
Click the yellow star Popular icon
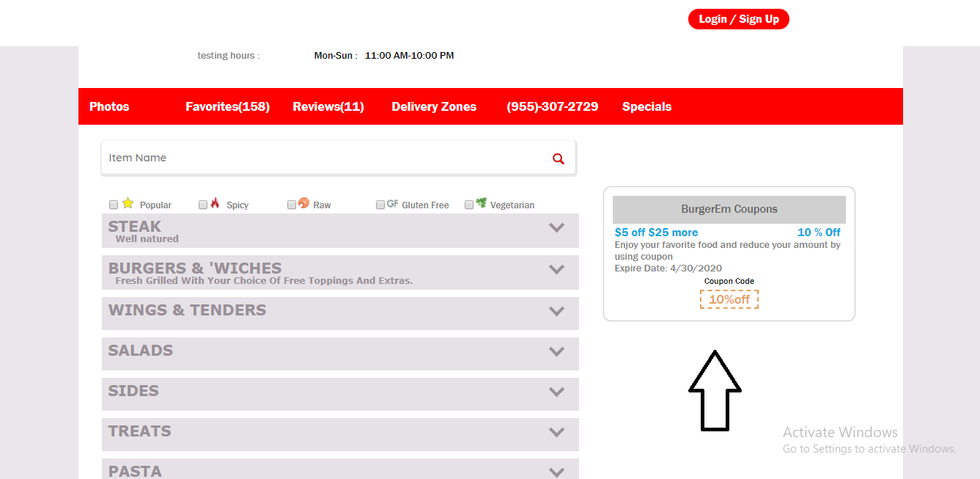(128, 203)
